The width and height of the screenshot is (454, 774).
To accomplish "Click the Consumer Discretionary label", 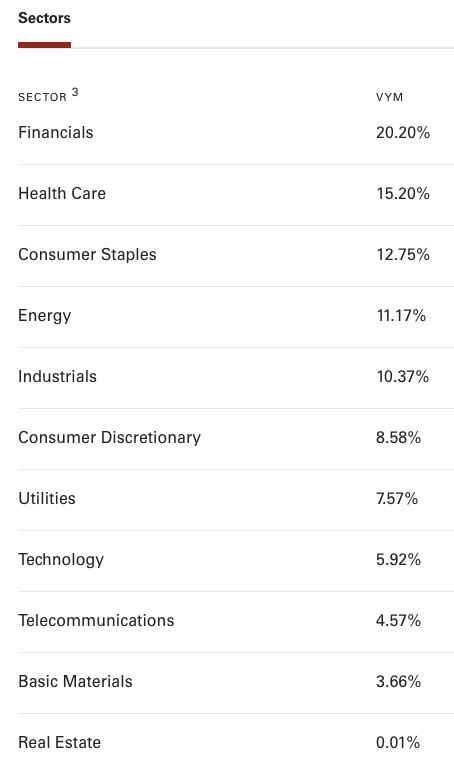I will (110, 438).
